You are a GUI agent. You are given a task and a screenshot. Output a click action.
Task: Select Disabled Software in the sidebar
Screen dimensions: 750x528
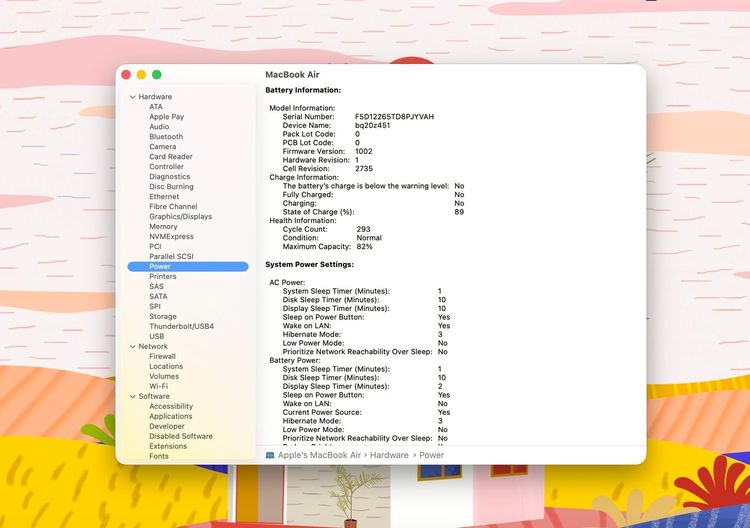point(181,437)
